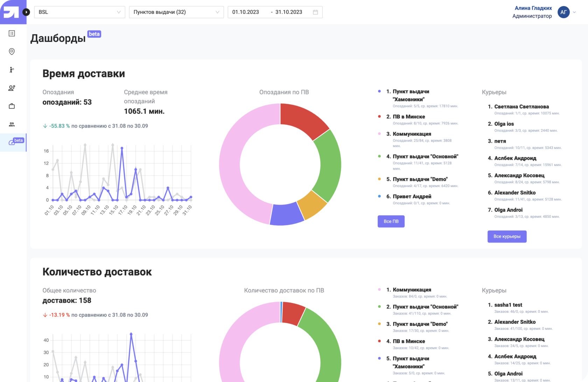Screen dimensions: 588x382
Task: Open the orders list sidebar icon
Action: click(12, 33)
